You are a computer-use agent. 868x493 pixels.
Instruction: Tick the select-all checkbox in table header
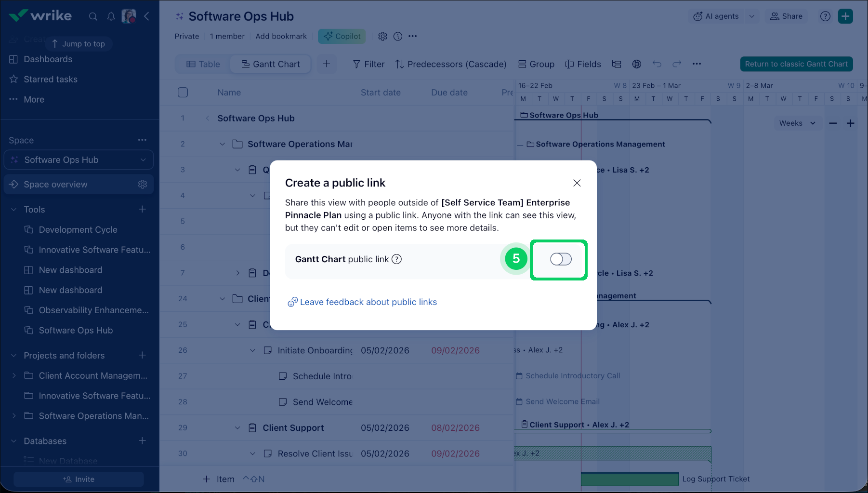coord(183,93)
